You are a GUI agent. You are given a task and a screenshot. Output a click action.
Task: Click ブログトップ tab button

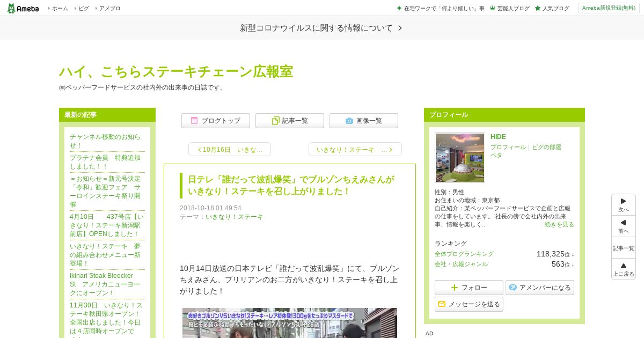216,121
